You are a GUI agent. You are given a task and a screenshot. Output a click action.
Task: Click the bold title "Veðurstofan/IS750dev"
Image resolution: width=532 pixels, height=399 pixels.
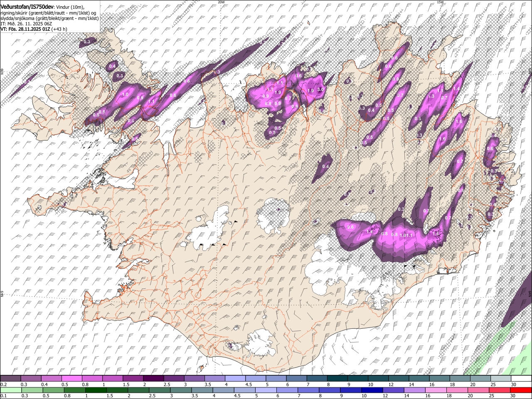pyautogui.click(x=27, y=7)
